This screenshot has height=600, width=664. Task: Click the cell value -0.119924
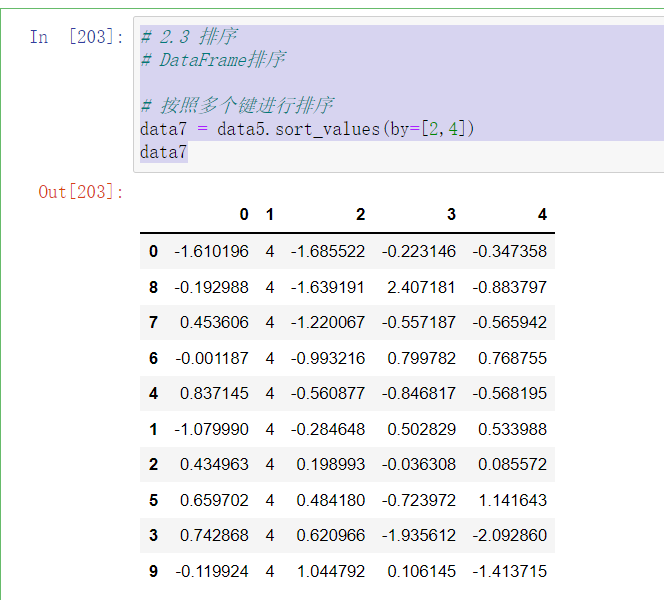pos(211,571)
